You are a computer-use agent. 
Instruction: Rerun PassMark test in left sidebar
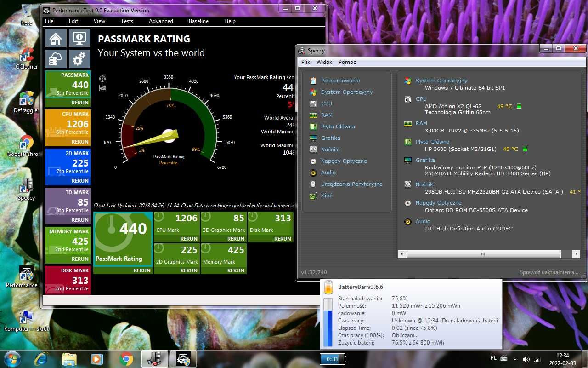pyautogui.click(x=80, y=103)
